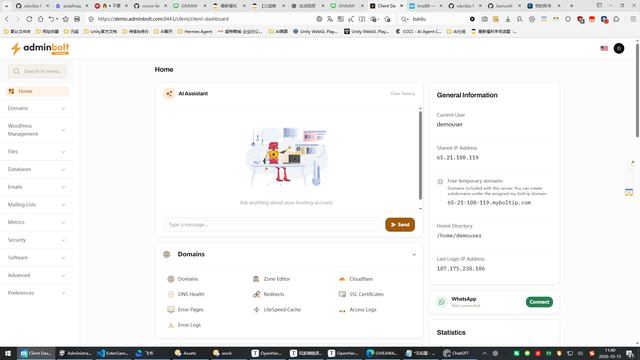The image size is (640, 360).
Task: Go back in browser history
Action: [x=7, y=19]
